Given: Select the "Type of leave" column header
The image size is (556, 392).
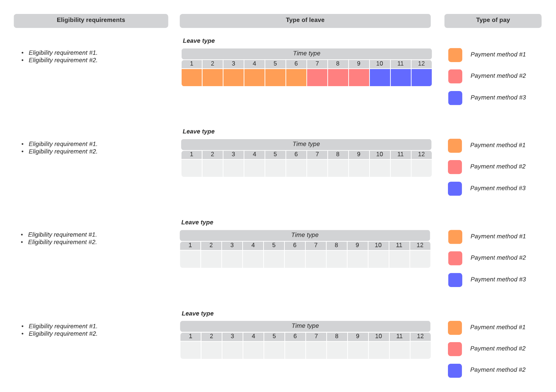Looking at the screenshot, I should [305, 20].
